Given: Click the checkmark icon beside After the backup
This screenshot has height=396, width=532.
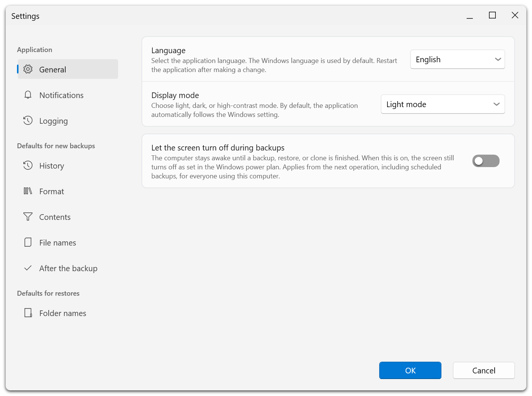Looking at the screenshot, I should click(x=28, y=268).
